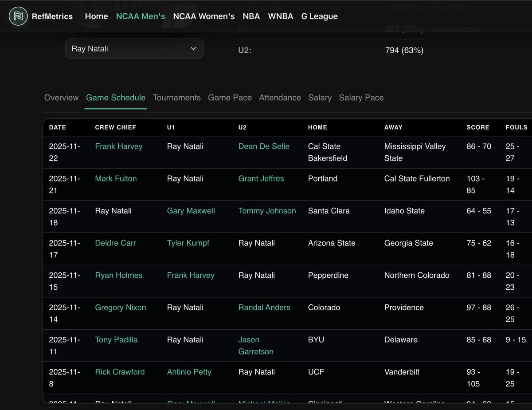Click the Pepperdine home cell
Image resolution: width=532 pixels, height=410 pixels.
tap(328, 276)
